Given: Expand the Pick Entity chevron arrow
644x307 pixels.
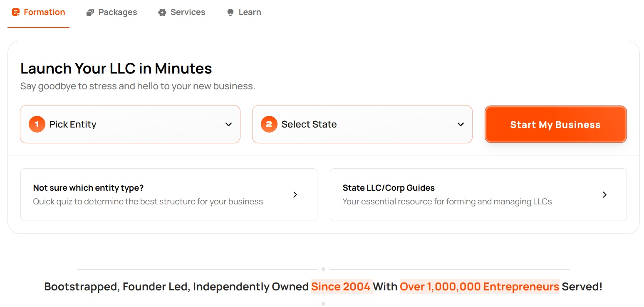Looking at the screenshot, I should point(228,124).
